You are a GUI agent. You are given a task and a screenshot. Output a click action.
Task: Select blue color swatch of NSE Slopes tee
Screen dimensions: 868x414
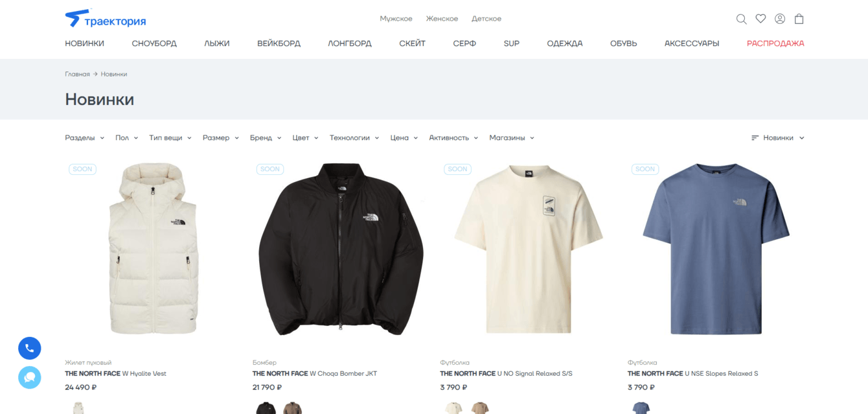point(641,408)
